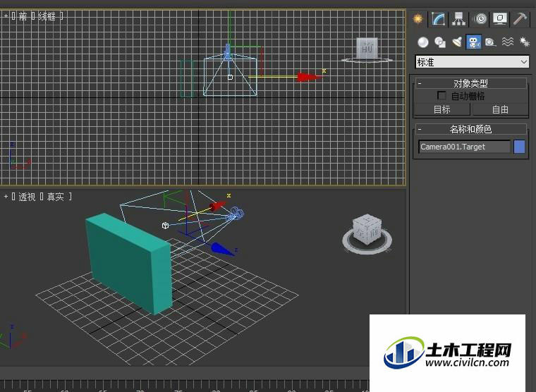Open the Modify panel tab
This screenshot has width=536, height=392.
(x=438, y=18)
